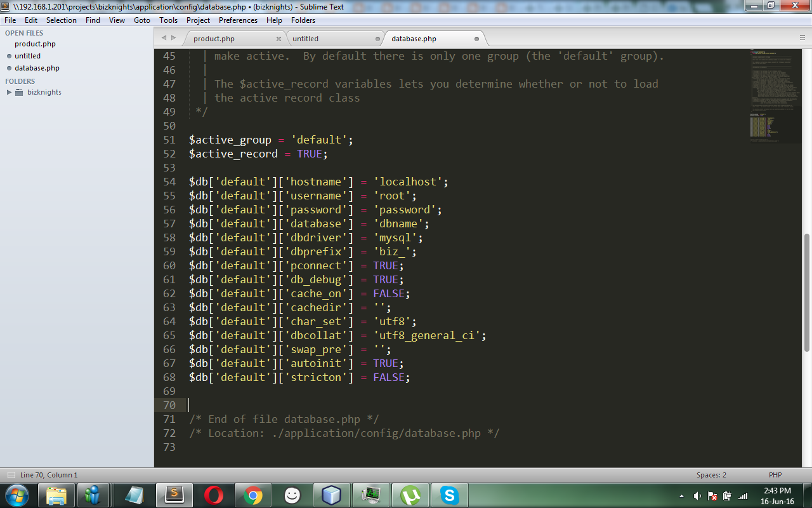Screen dimensions: 812x508
Task: Open uTorrent from the taskbar
Action: tap(410, 495)
